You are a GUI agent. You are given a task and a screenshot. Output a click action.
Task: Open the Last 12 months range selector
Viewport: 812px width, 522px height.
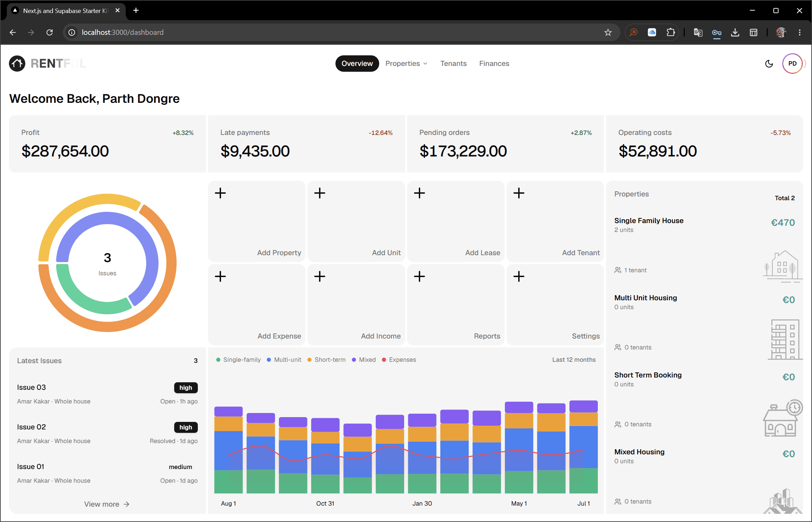574,360
